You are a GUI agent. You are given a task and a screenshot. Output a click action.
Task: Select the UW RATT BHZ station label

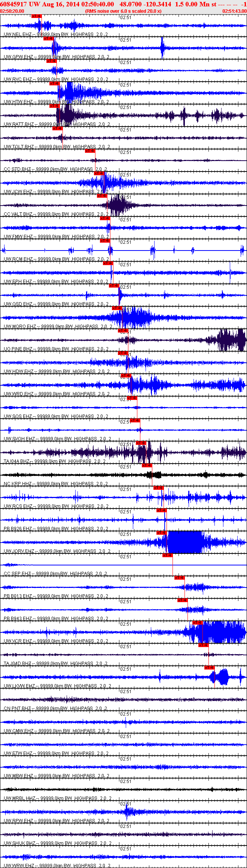coord(19,124)
